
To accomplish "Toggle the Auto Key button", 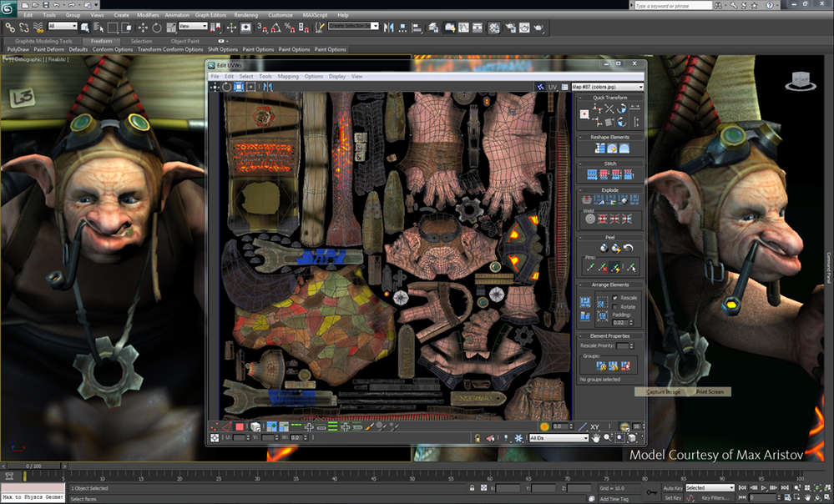I will click(x=672, y=487).
